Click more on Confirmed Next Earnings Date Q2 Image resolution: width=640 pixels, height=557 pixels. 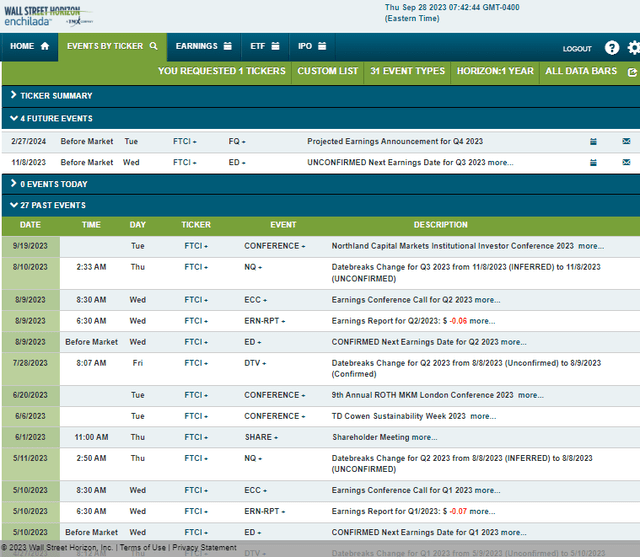point(513,342)
